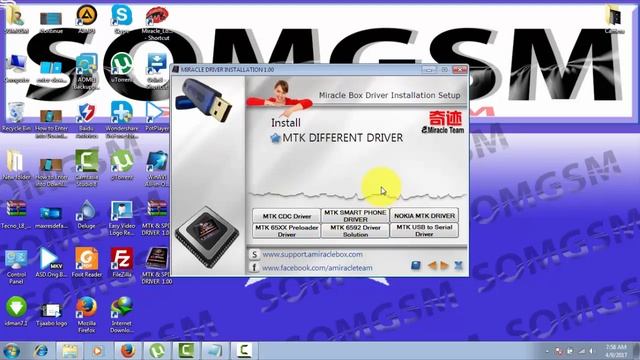
Task: Select the New folder desktop icon
Action: tap(16, 165)
